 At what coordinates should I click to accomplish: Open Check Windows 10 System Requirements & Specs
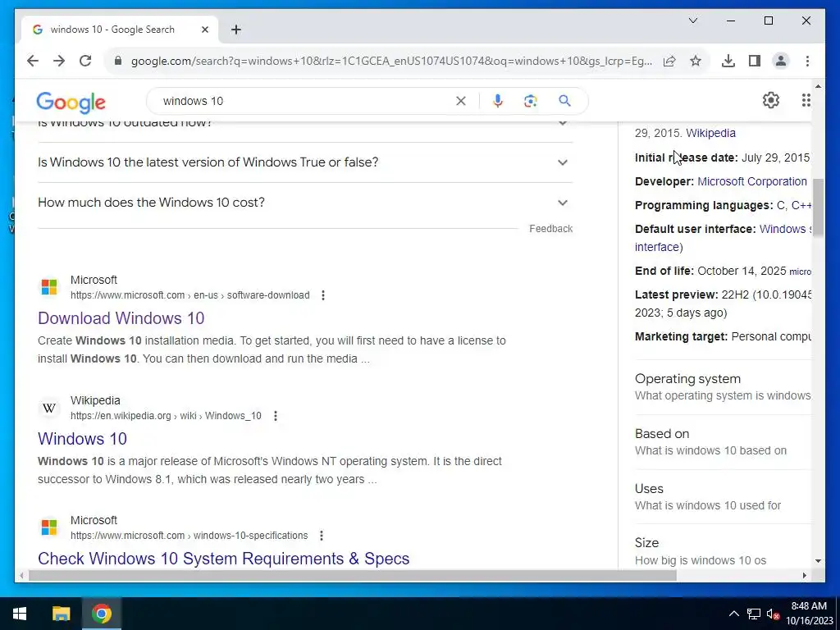click(223, 559)
